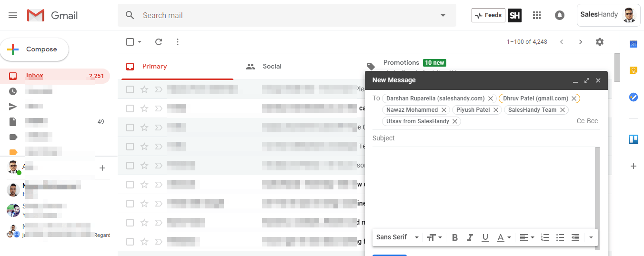Star the third email
Screen dimensions: 644x256
coord(144,128)
